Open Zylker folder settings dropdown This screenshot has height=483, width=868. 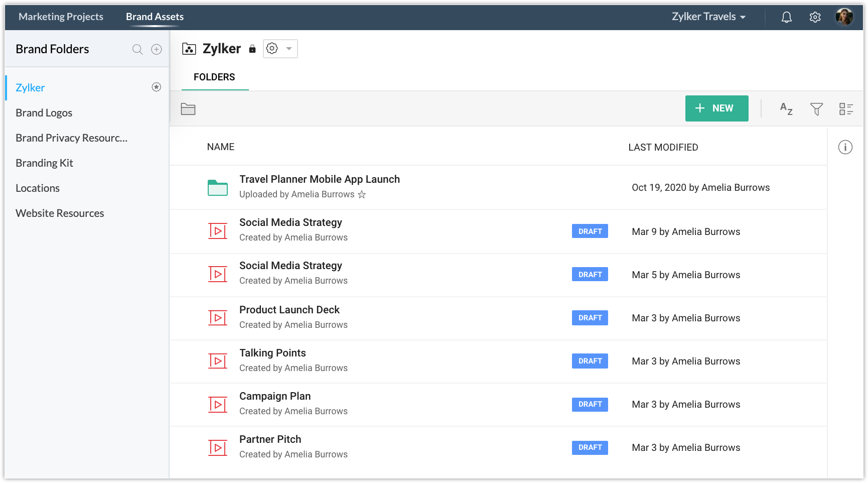(x=280, y=49)
